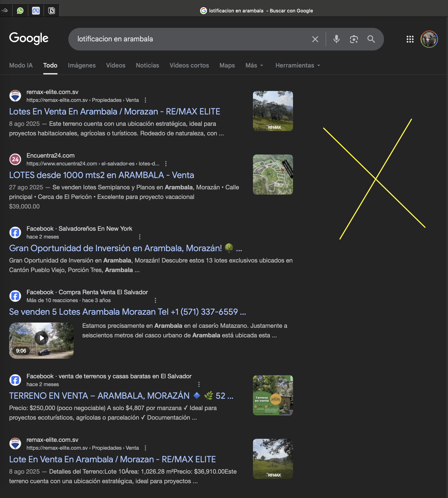Open 'Lotes En Venta En Arambala / Morazan' link
This screenshot has width=448, height=498.
[115, 111]
